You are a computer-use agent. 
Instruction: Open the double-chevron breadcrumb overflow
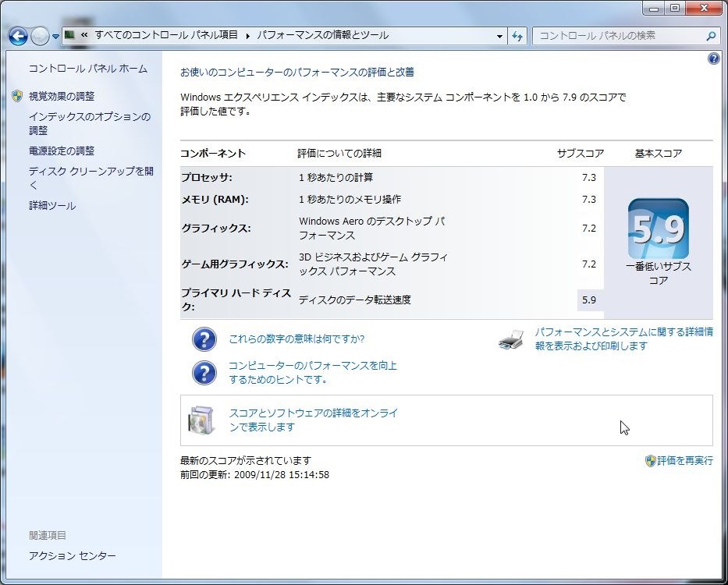84,35
